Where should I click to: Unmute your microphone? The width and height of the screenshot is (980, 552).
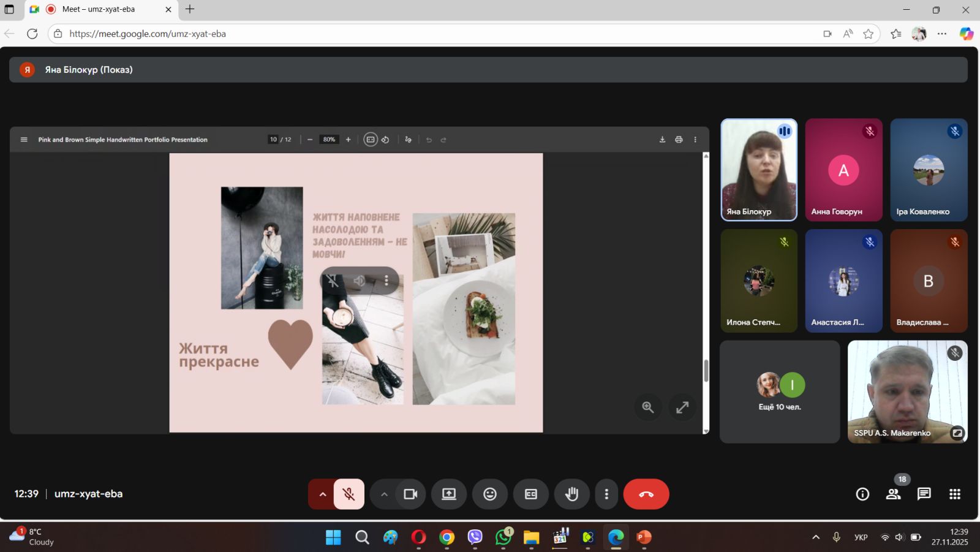[x=349, y=494]
